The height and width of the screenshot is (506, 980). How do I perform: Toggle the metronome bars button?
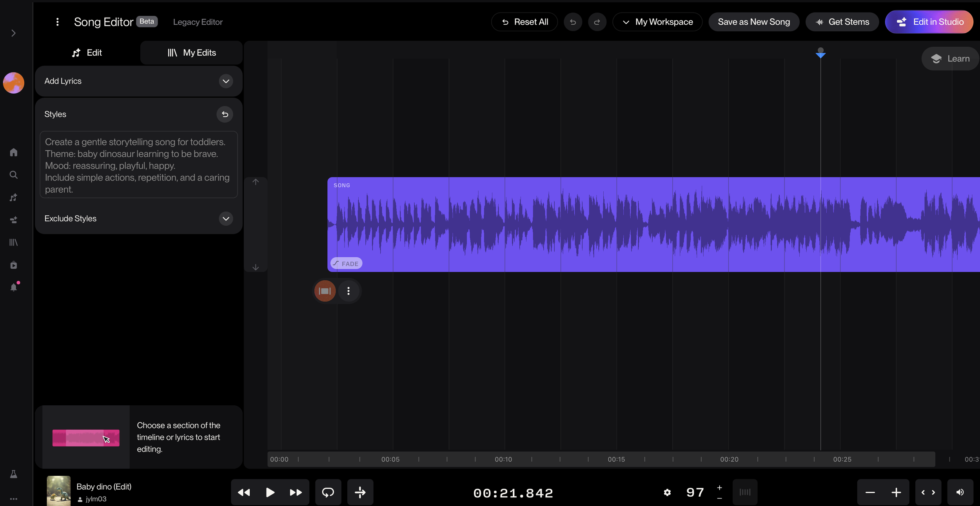click(745, 492)
